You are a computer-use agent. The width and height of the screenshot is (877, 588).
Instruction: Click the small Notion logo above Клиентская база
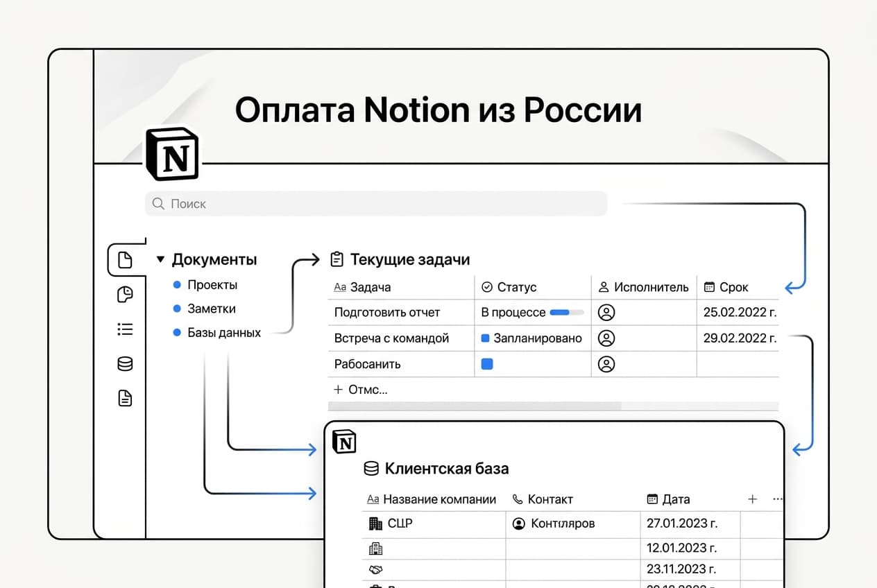coord(344,441)
